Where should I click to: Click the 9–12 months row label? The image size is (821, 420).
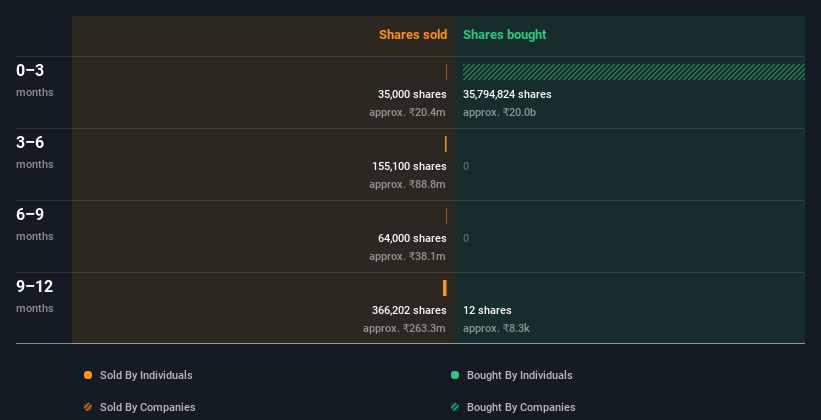click(x=35, y=296)
